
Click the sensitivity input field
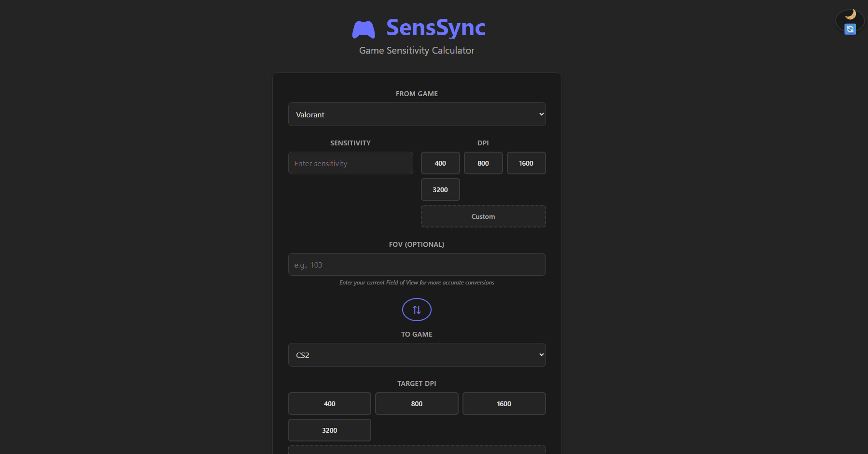(x=350, y=163)
